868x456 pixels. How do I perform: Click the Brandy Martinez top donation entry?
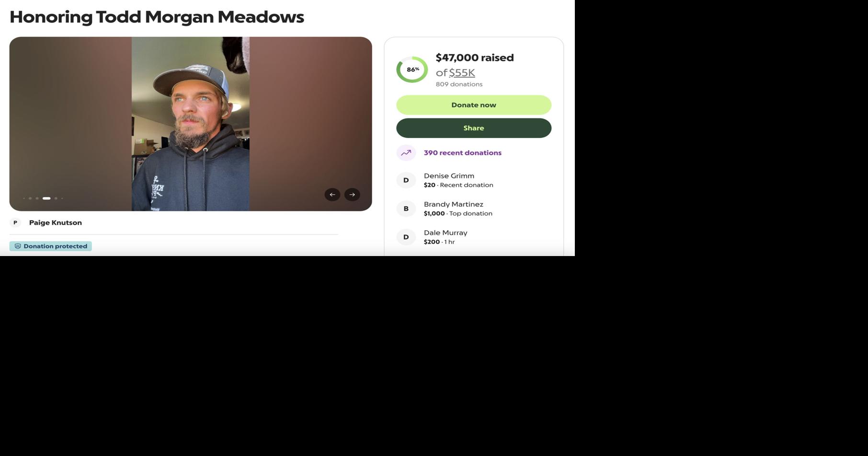[474, 209]
